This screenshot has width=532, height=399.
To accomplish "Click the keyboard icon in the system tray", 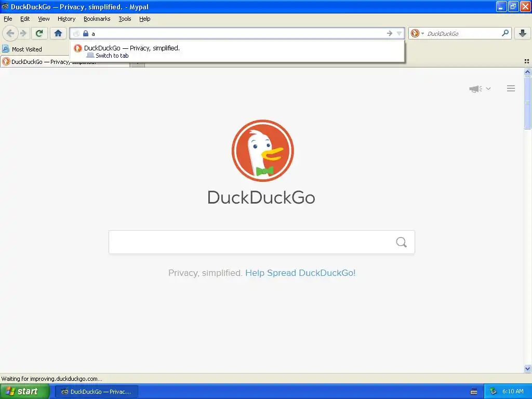I will coord(474,392).
